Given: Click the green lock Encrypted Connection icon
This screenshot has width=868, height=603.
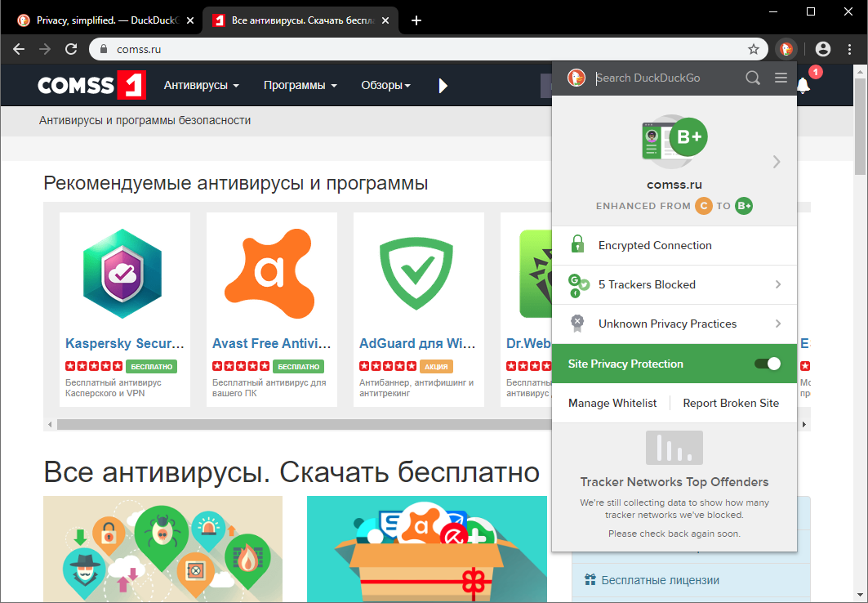Looking at the screenshot, I should coord(577,243).
